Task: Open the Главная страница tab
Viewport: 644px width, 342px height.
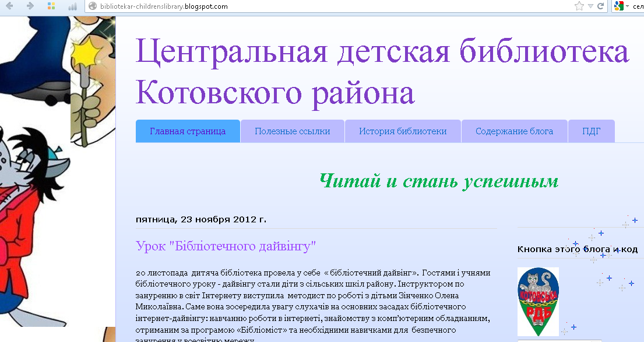Action: tap(188, 131)
